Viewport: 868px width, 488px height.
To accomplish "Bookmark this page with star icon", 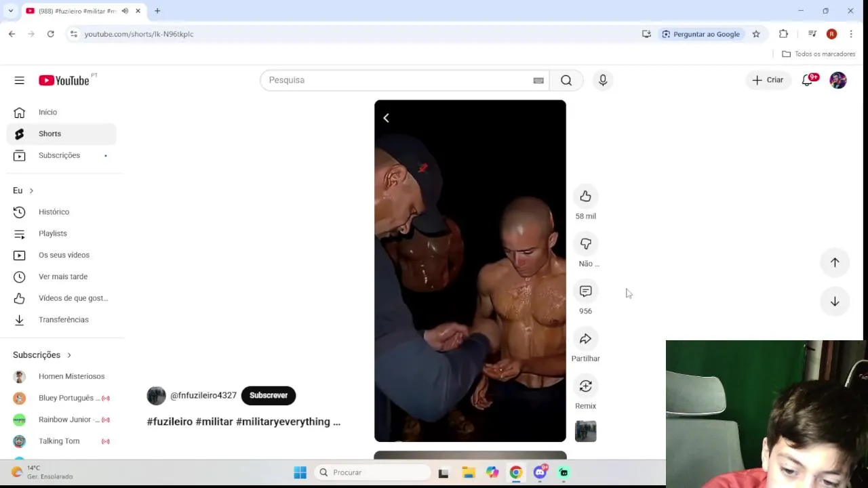I will [756, 34].
